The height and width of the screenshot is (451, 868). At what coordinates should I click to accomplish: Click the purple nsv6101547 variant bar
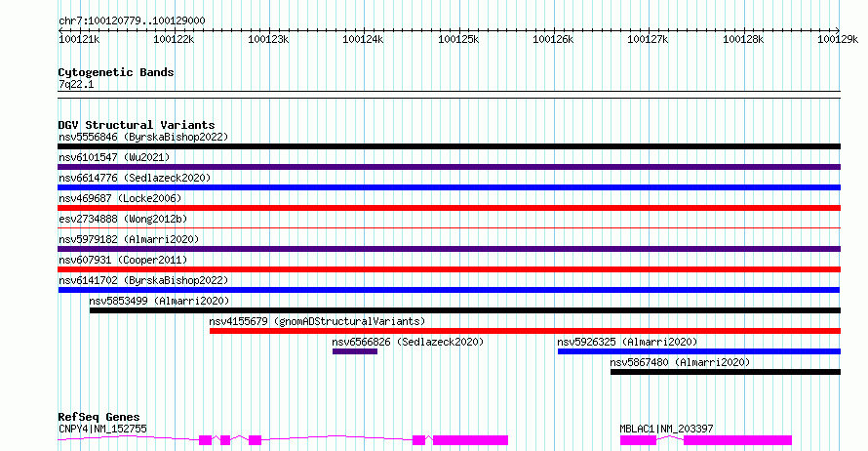click(x=449, y=167)
